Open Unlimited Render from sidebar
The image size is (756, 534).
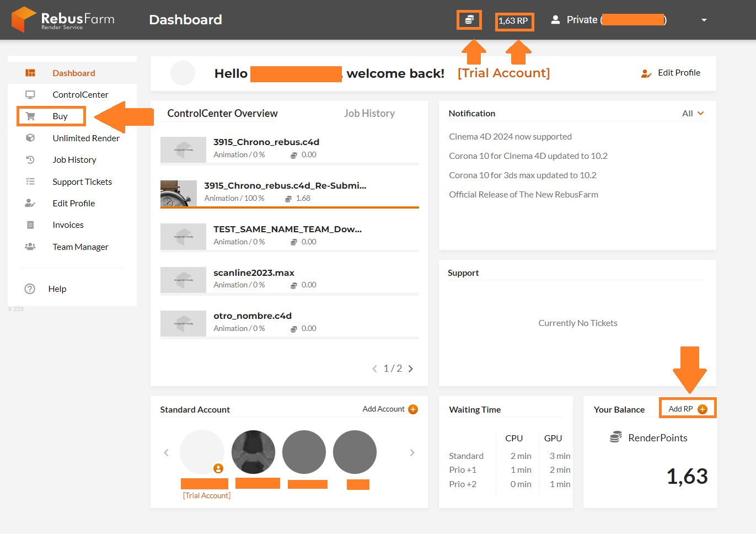coord(86,138)
